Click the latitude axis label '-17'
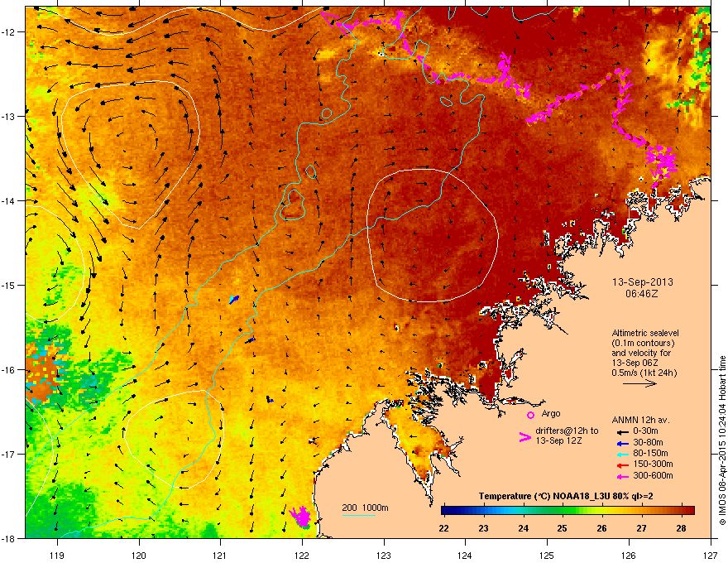The image size is (728, 563). pos(8,454)
